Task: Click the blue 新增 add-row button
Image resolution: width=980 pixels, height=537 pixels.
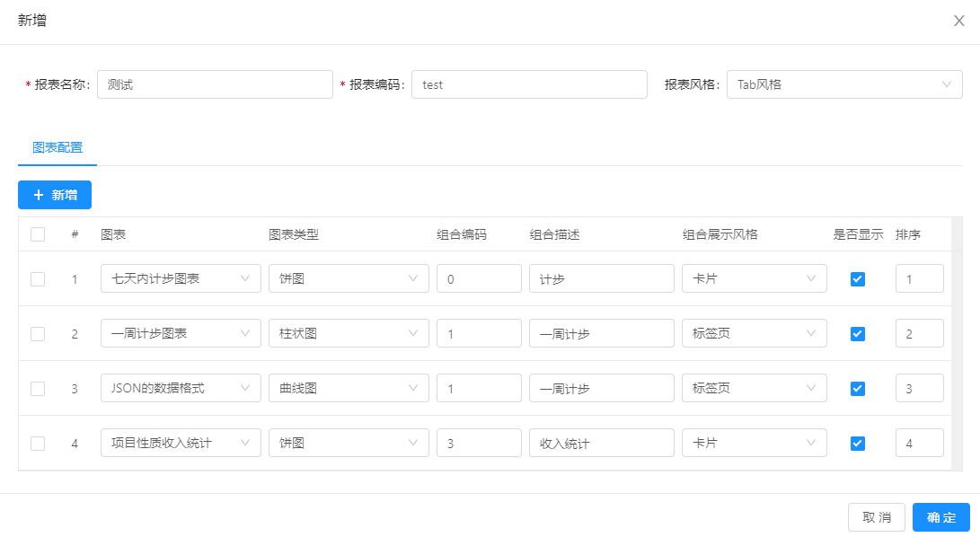Action: point(55,195)
